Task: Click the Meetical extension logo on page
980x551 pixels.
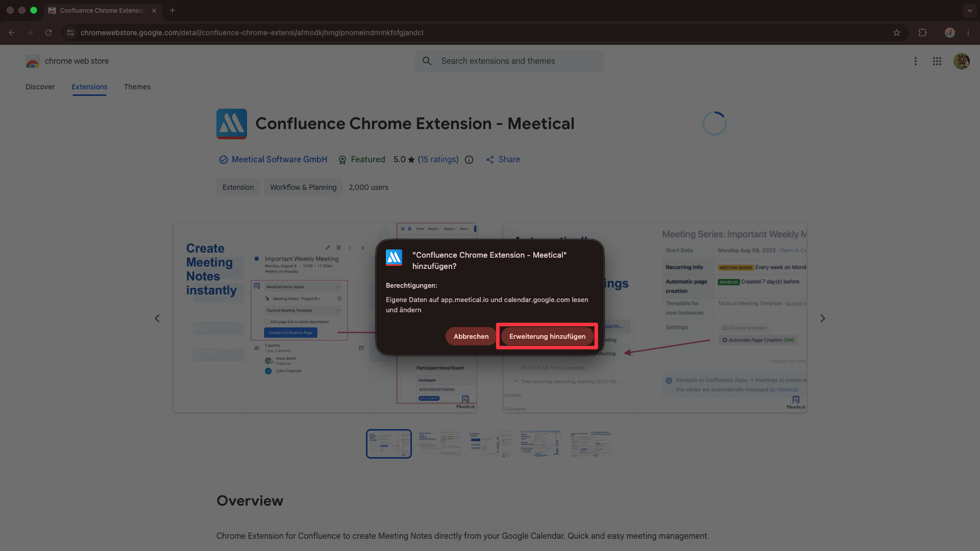Action: tap(232, 124)
